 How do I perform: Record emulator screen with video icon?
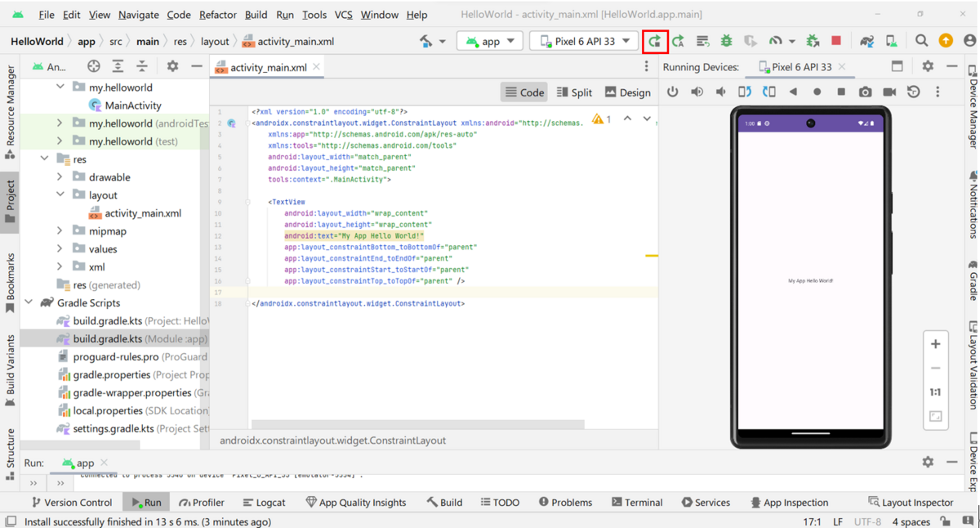(x=889, y=92)
